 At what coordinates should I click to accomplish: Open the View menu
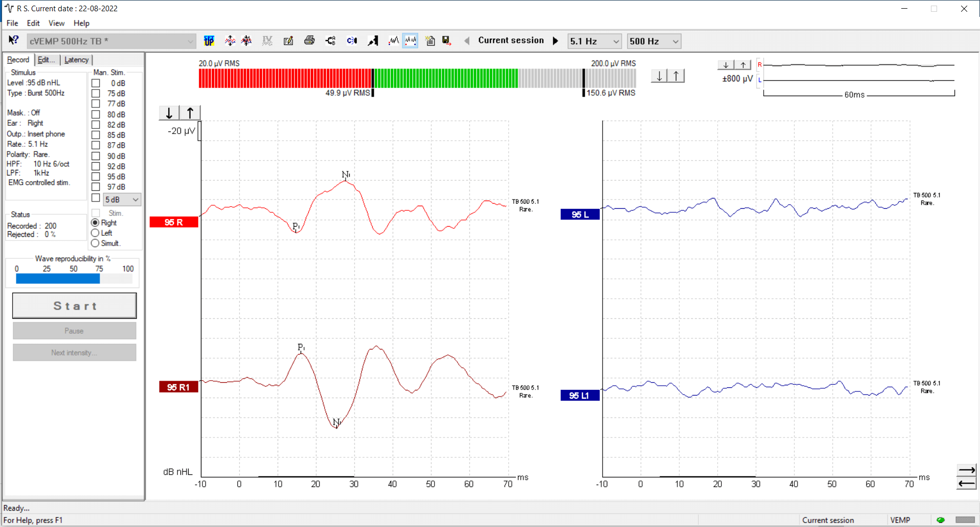tap(56, 23)
